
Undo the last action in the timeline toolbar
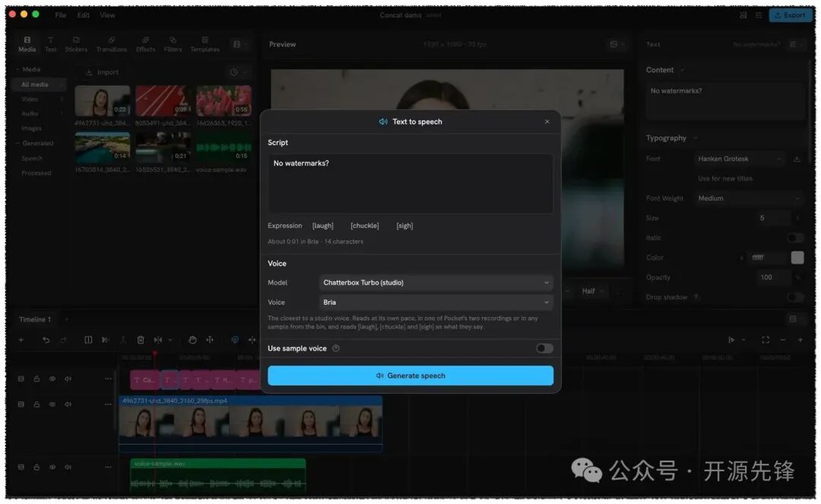[x=46, y=340]
